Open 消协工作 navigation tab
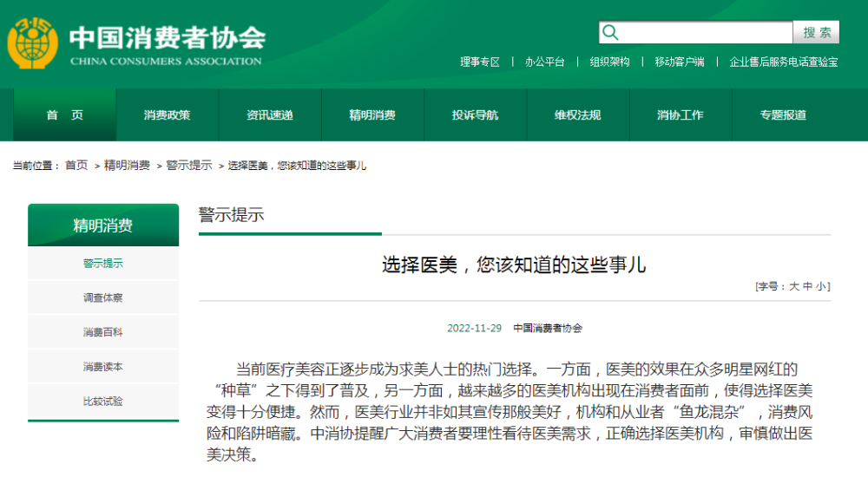 coord(681,115)
